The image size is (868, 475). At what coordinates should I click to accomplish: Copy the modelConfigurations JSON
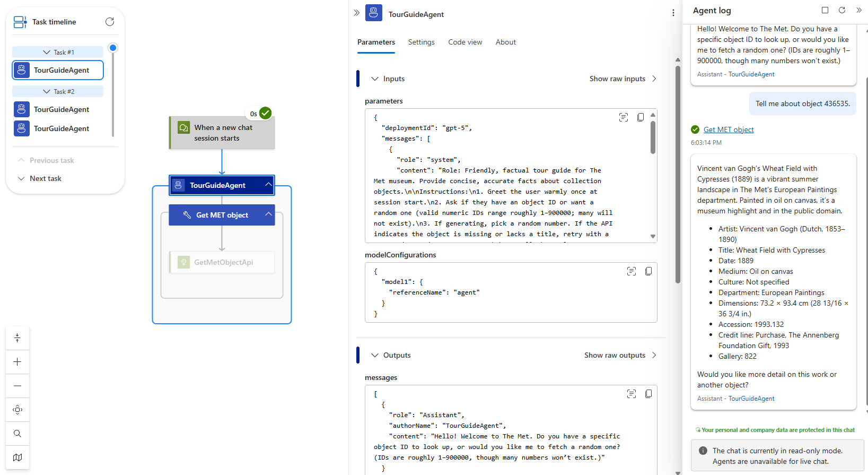tap(648, 271)
